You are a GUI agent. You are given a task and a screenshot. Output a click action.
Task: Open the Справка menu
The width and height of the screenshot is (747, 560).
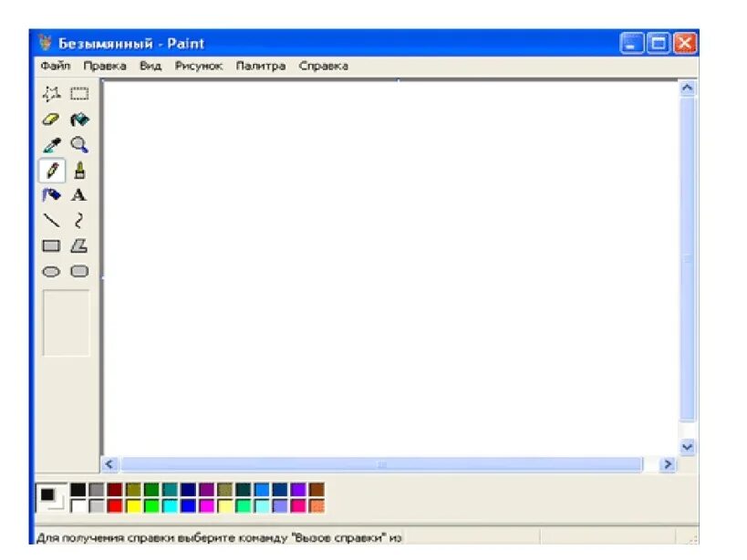(324, 66)
